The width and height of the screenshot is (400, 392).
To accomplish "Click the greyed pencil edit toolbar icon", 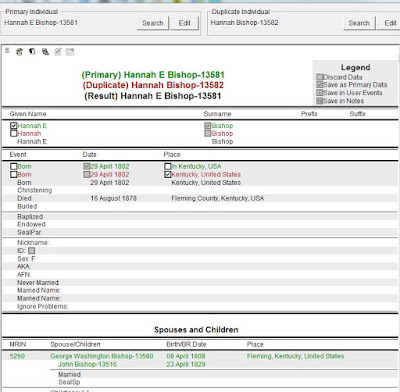I will click(x=58, y=51).
